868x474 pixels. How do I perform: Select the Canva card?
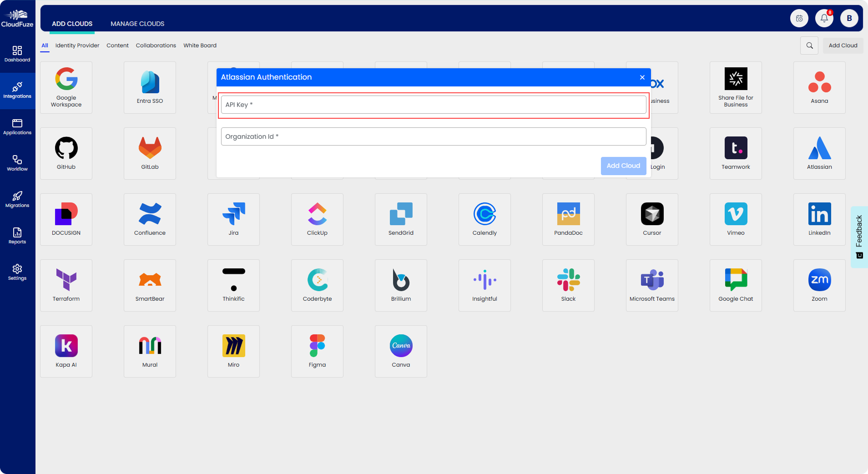coord(401,351)
